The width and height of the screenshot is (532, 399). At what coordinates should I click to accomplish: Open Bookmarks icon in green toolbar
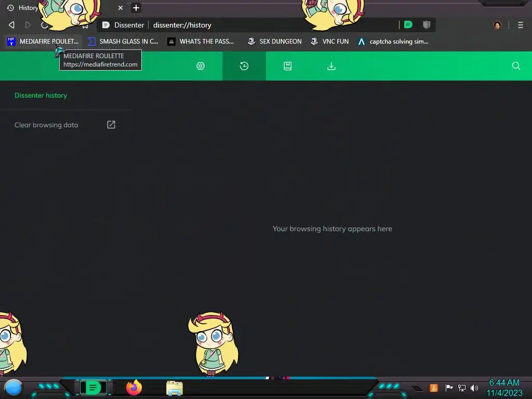click(x=288, y=66)
